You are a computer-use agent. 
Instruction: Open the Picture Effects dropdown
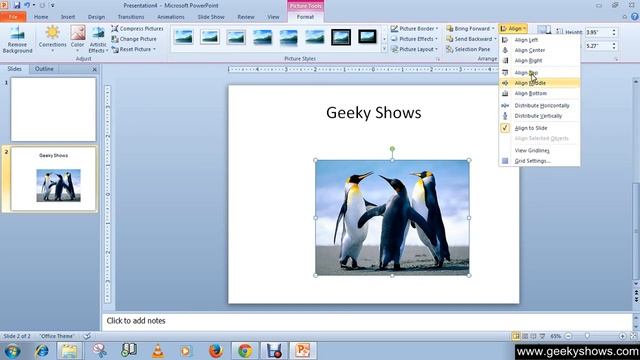click(414, 39)
